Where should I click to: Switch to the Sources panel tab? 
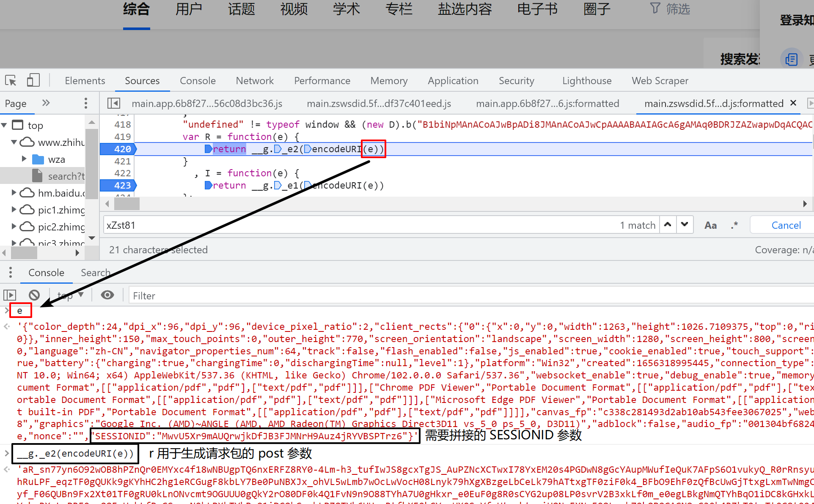click(x=142, y=81)
